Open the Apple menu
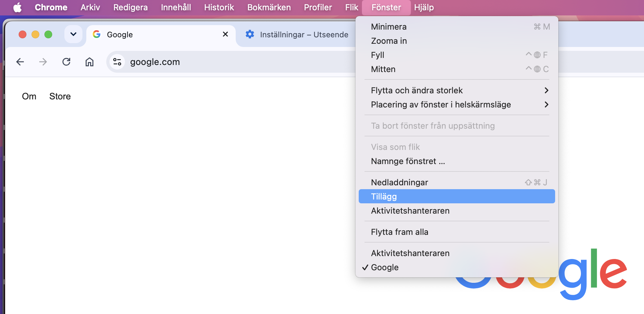Image resolution: width=644 pixels, height=314 pixels. [17, 7]
